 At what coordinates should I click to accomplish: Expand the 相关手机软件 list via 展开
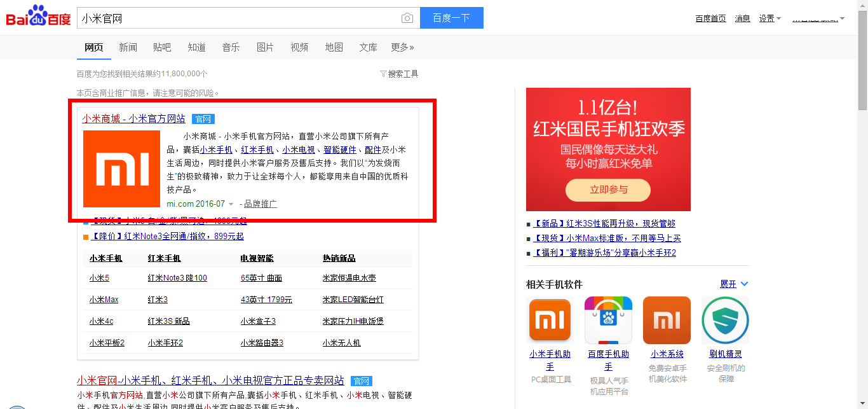coord(734,284)
